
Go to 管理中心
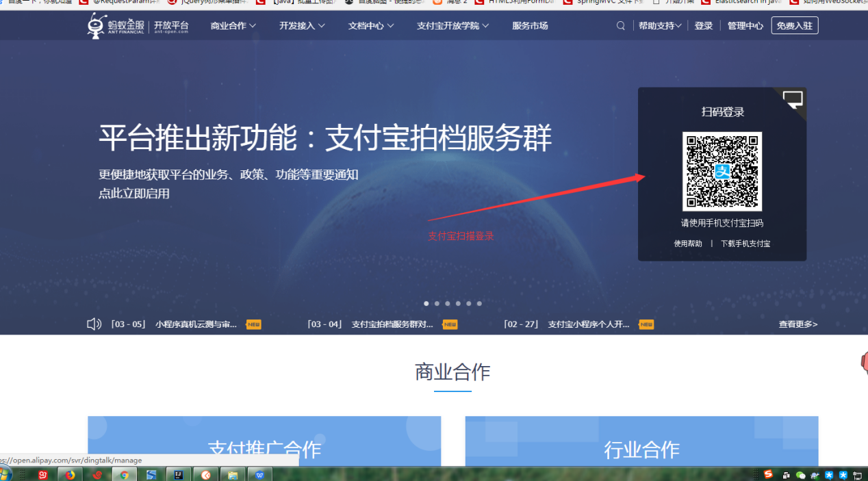745,26
